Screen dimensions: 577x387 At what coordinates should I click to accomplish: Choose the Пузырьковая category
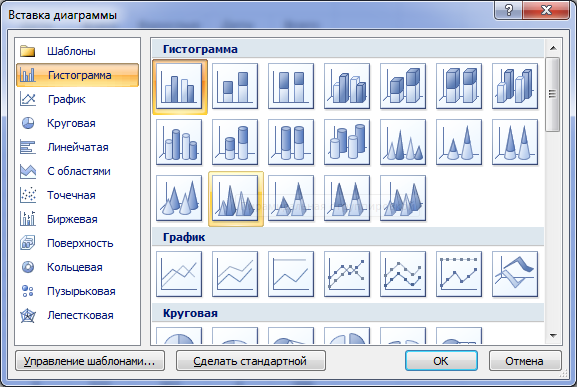click(x=77, y=291)
